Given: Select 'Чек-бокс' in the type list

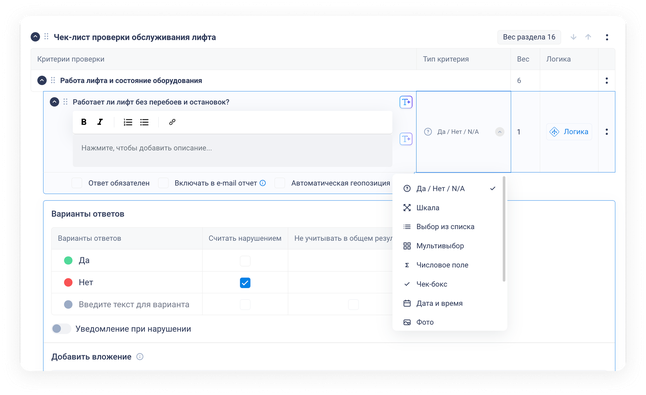Looking at the screenshot, I should click(x=449, y=284).
